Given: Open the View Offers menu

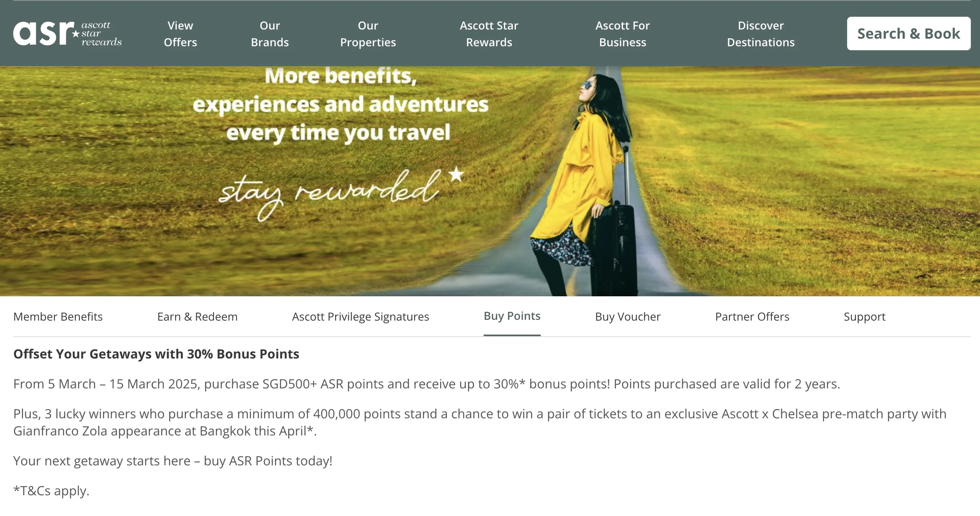Looking at the screenshot, I should click(x=180, y=34).
